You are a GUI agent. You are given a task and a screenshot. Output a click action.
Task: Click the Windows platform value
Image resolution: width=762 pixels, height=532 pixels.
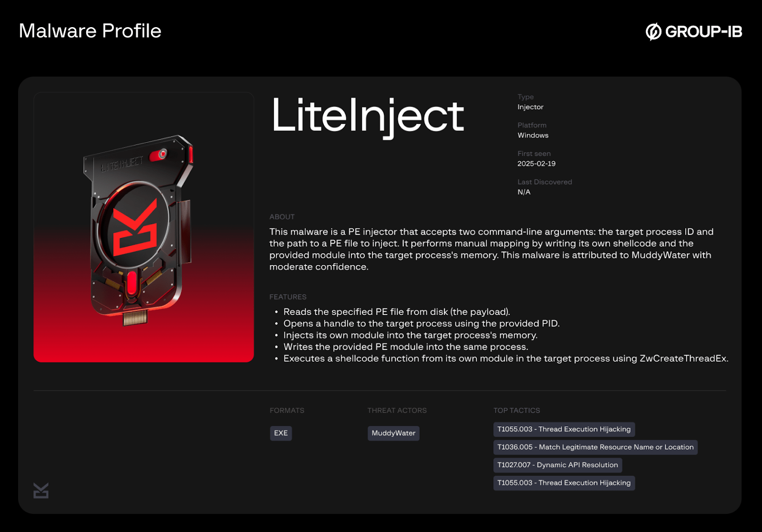[x=533, y=136]
